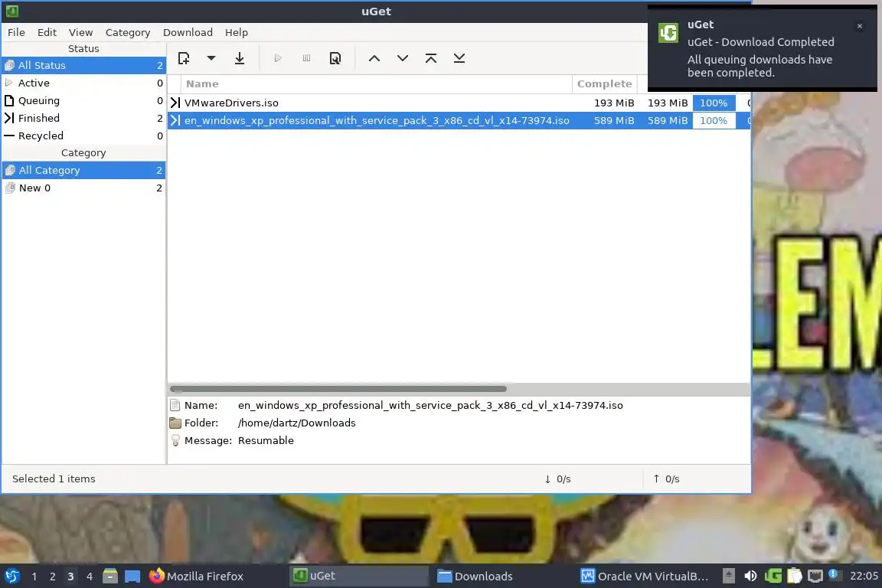Click the clipboard manager tray icon
This screenshot has width=882, height=588.
(794, 577)
